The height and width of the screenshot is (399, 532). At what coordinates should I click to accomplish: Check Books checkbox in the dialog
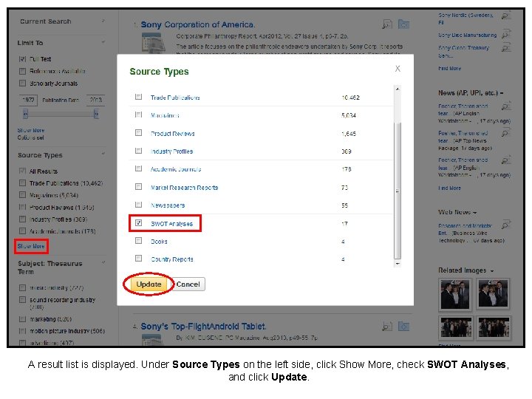pos(138,241)
